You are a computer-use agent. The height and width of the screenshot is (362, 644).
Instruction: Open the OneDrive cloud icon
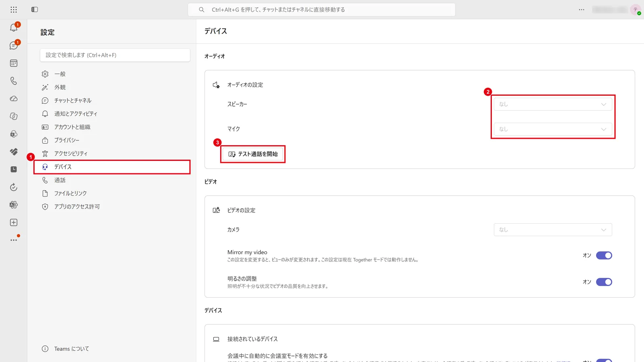coord(14,99)
